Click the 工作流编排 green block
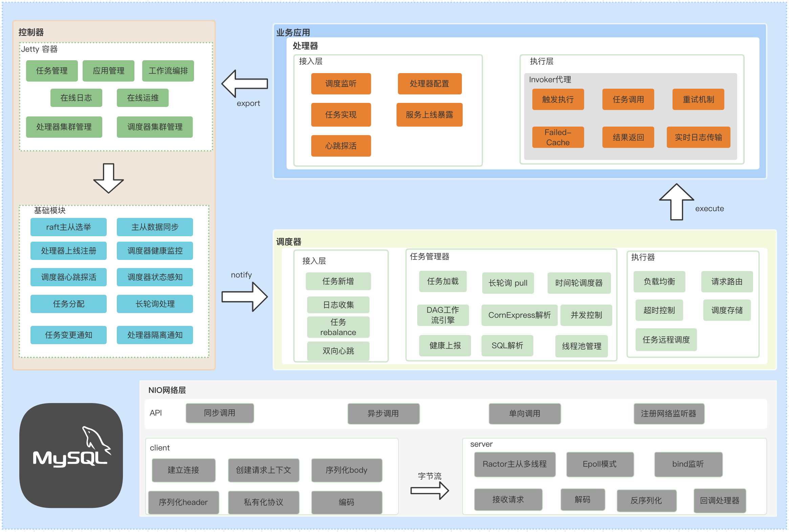 [168, 71]
